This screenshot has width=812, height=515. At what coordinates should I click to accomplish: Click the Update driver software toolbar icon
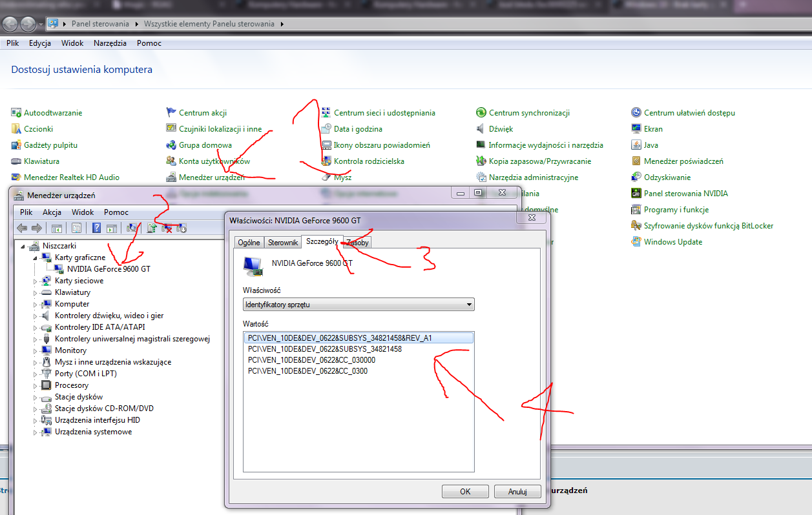[152, 228]
